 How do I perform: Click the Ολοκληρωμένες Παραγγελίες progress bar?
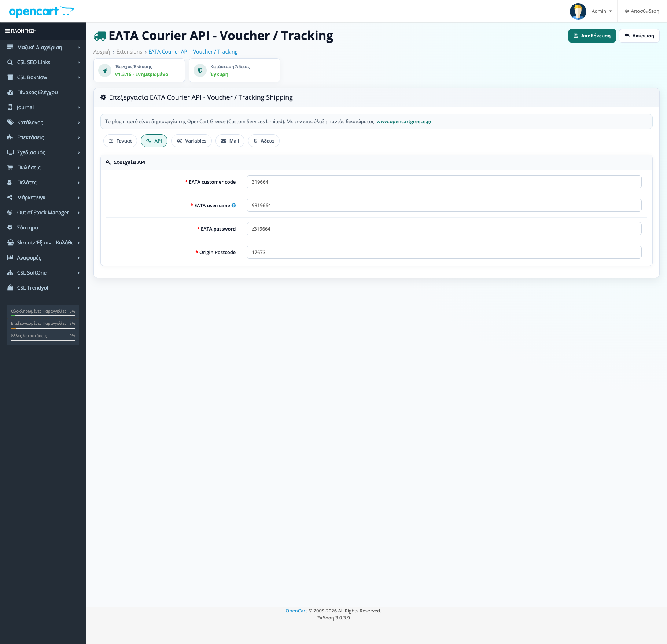pyautogui.click(x=43, y=316)
